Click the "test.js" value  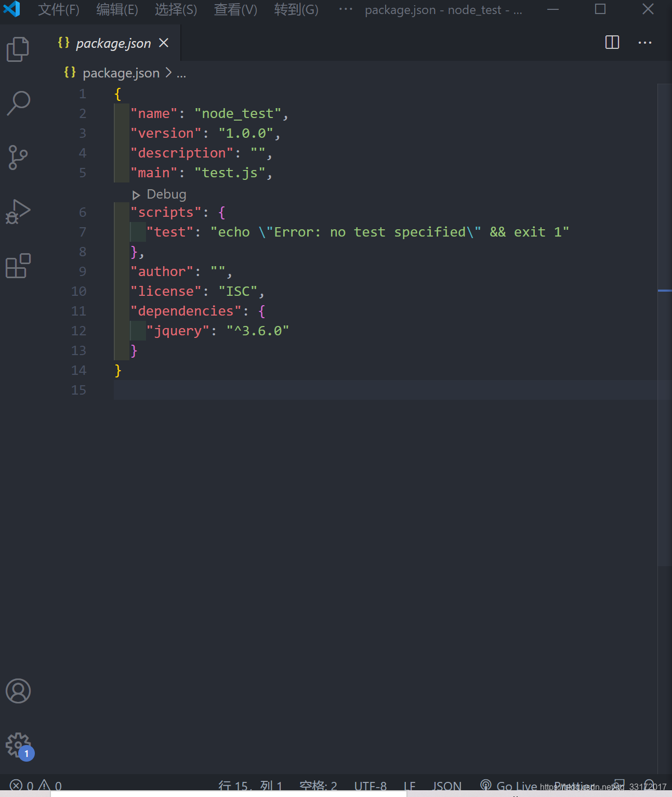coord(230,173)
